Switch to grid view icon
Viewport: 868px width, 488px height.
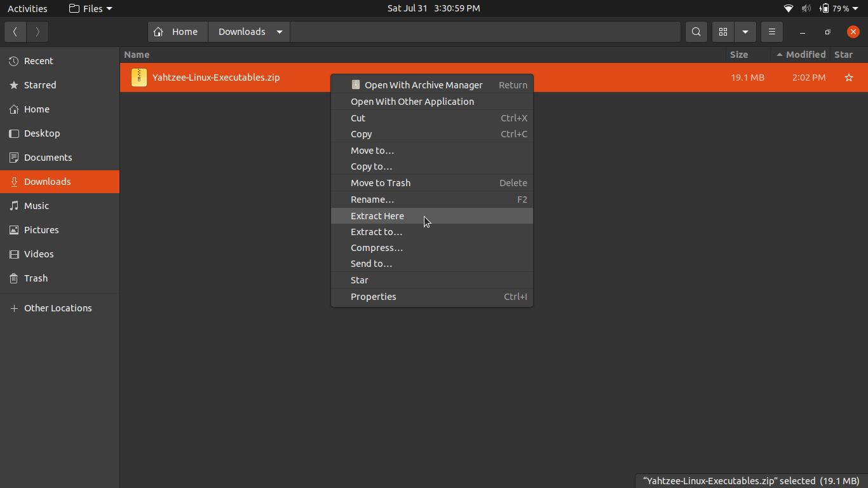click(x=723, y=32)
